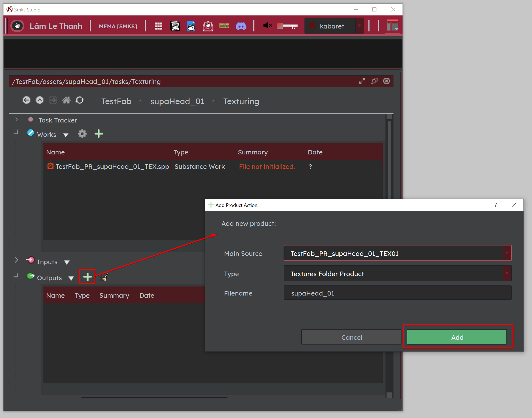Toggle the mute speaker icon
The image size is (532, 418).
click(x=267, y=26)
